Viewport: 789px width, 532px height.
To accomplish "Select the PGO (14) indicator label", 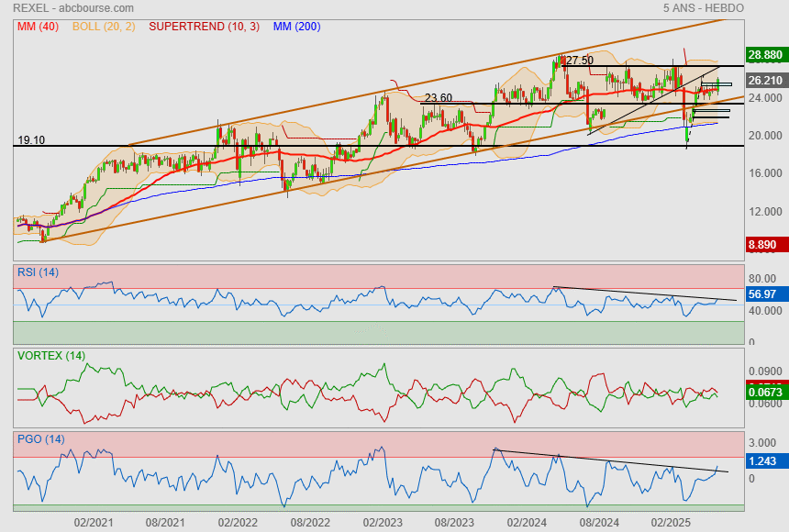I will tap(40, 439).
